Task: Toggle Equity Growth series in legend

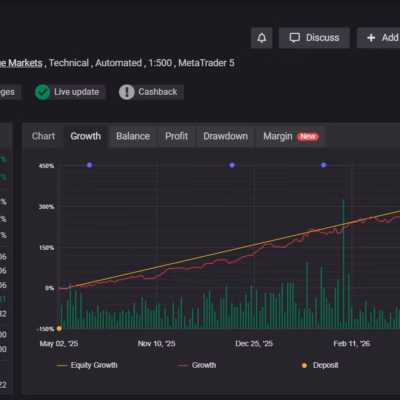Action: [x=87, y=365]
